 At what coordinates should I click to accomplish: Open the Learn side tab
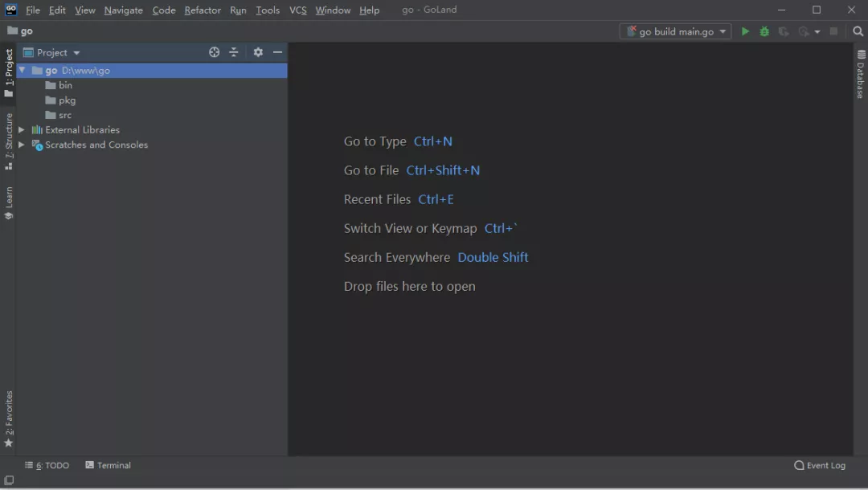pyautogui.click(x=8, y=203)
